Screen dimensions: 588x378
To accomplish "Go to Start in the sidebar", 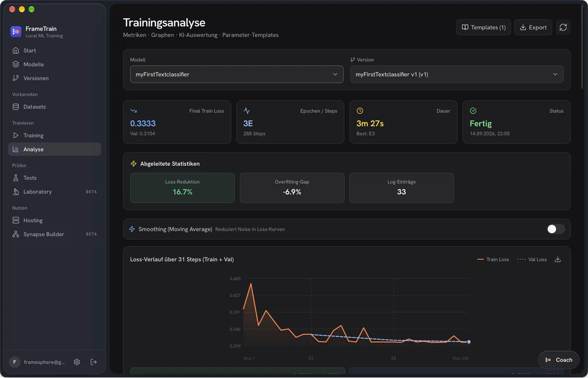I will (55, 50).
